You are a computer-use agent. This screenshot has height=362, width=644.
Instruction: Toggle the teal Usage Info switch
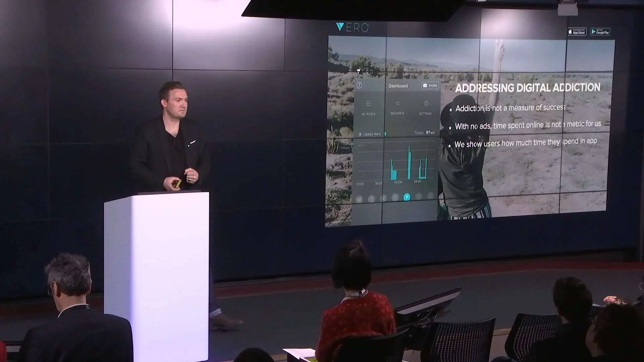385,134
